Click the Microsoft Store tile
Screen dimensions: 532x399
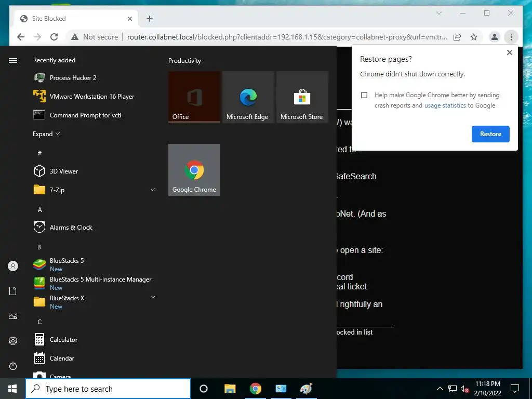(x=302, y=97)
